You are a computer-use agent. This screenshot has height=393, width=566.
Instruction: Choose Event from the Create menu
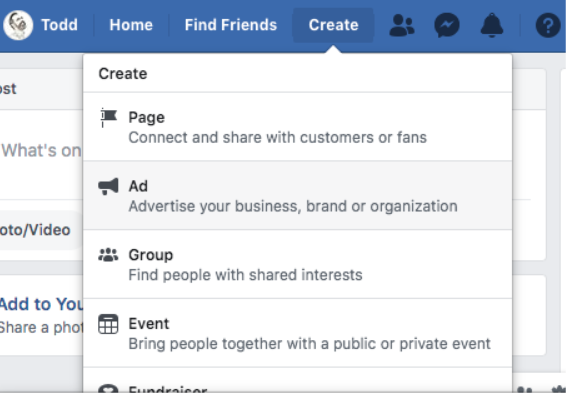[297, 333]
